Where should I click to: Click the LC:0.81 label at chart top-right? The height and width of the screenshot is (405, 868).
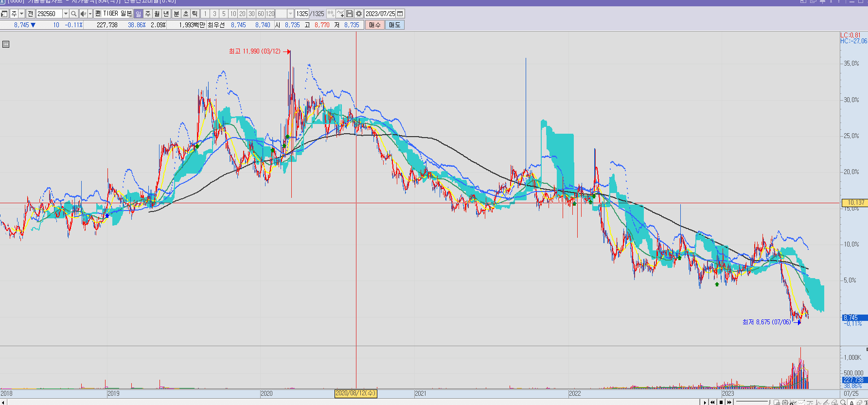850,35
